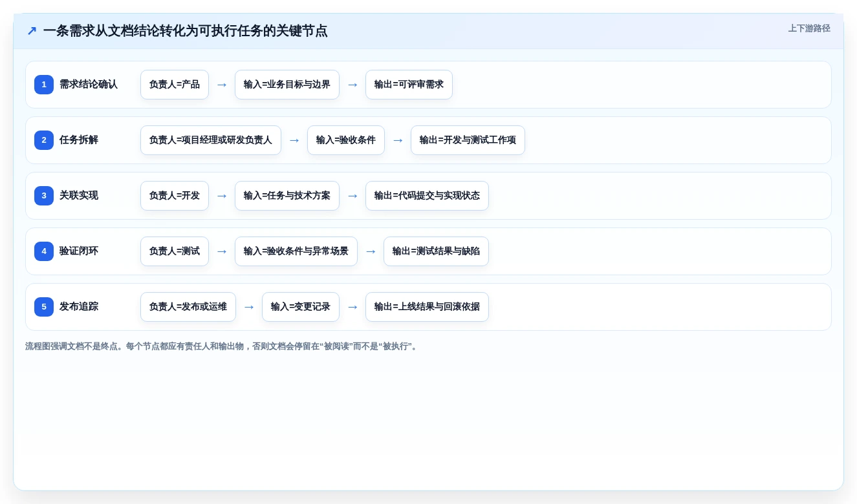The width and height of the screenshot is (857, 504).
Task: Select the 关联实现 step label
Action: (x=79, y=196)
